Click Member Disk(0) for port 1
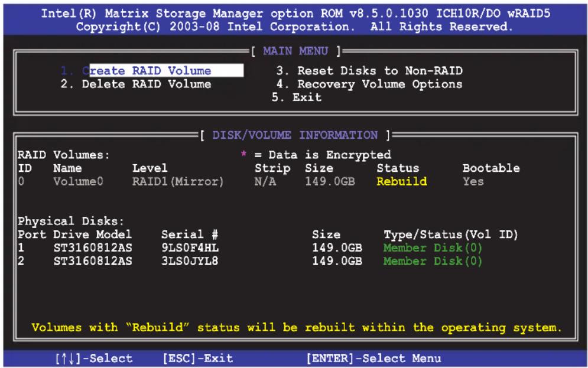Image resolution: width=588 pixels, height=368 pixels. coord(433,247)
